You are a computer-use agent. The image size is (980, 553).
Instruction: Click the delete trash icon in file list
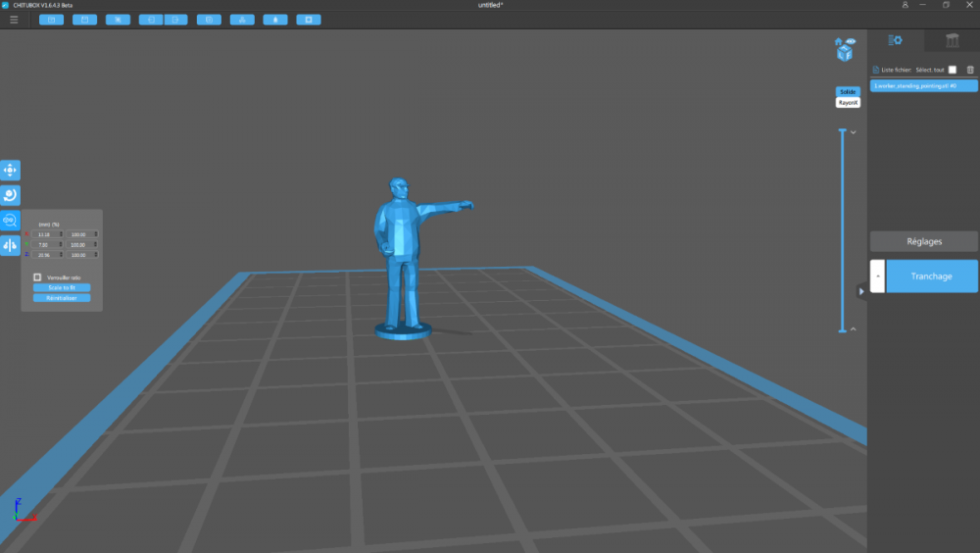pyautogui.click(x=970, y=70)
